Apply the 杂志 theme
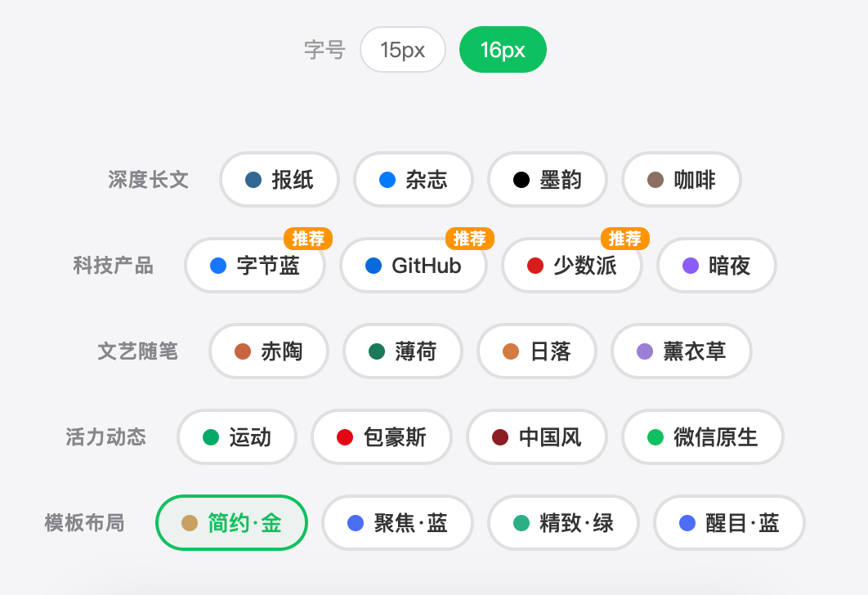Viewport: 868px width, 595px height. pos(414,180)
